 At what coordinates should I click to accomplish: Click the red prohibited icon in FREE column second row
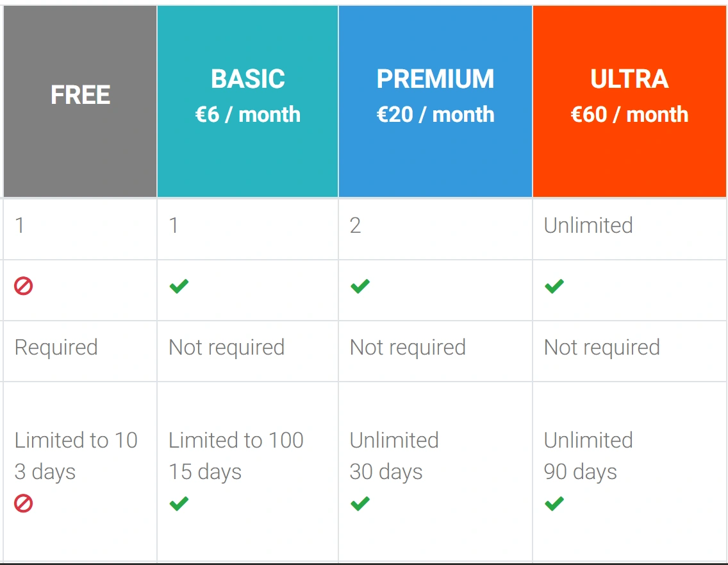click(24, 286)
